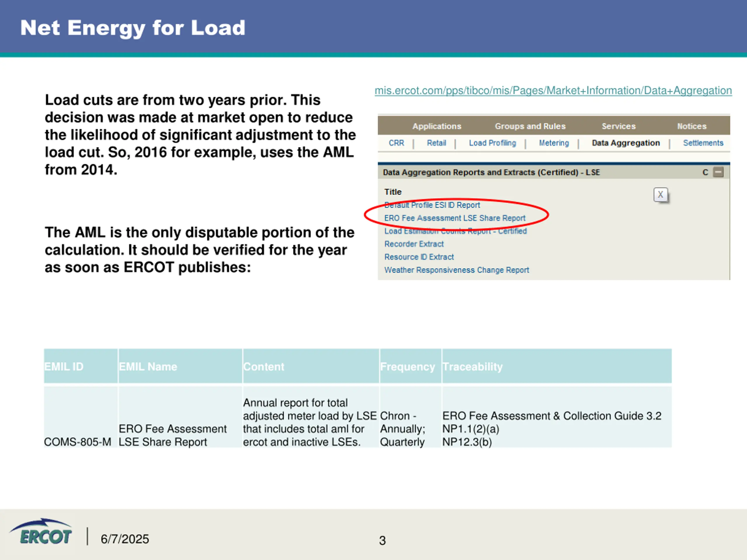Click the C marker in the panel header

click(x=705, y=172)
